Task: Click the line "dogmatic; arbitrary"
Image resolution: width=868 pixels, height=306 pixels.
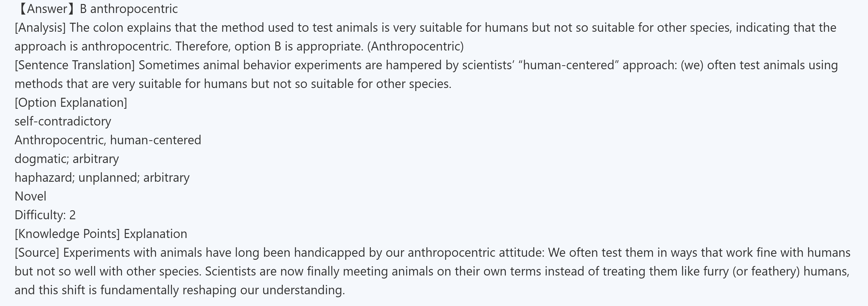Action: (x=67, y=159)
